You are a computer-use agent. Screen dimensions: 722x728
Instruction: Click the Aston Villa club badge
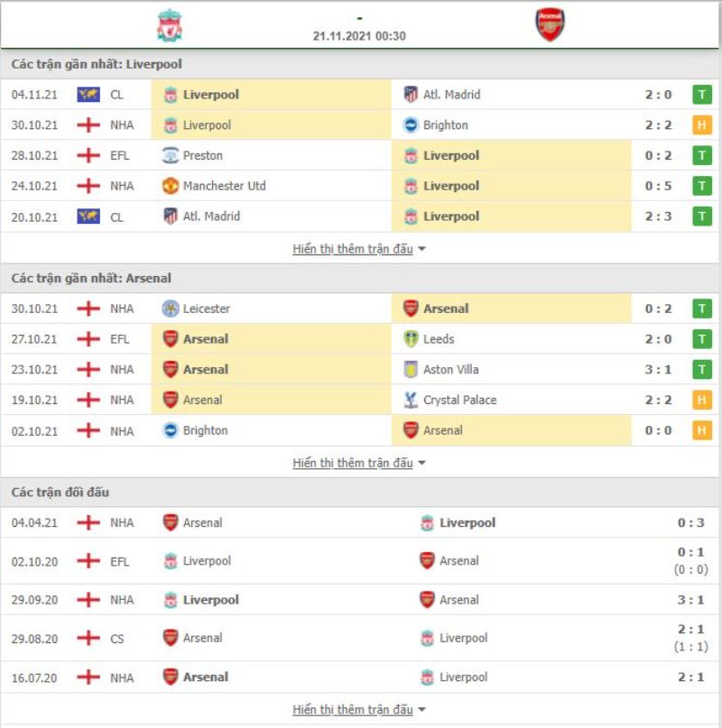(x=411, y=370)
